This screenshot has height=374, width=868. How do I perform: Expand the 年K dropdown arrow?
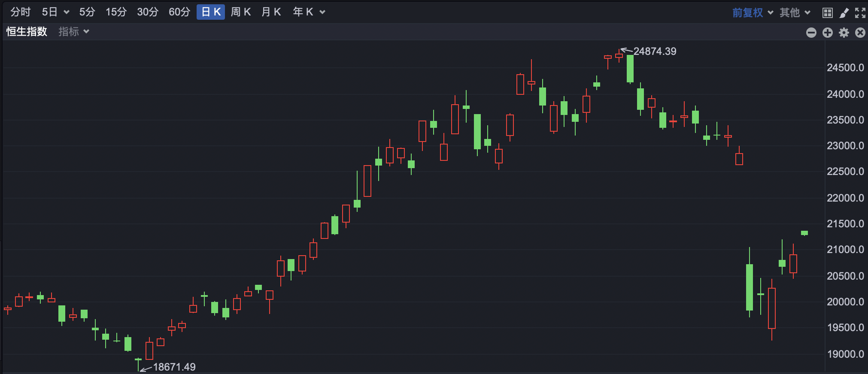click(x=322, y=12)
